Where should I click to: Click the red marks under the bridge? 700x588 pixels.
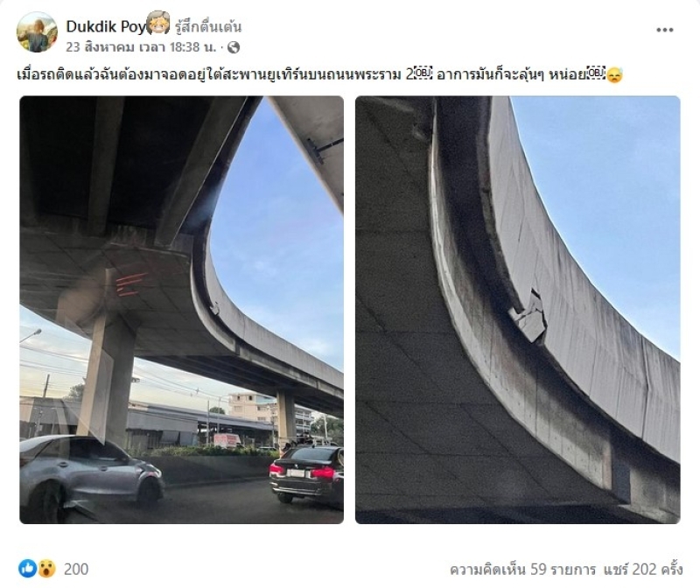(131, 284)
